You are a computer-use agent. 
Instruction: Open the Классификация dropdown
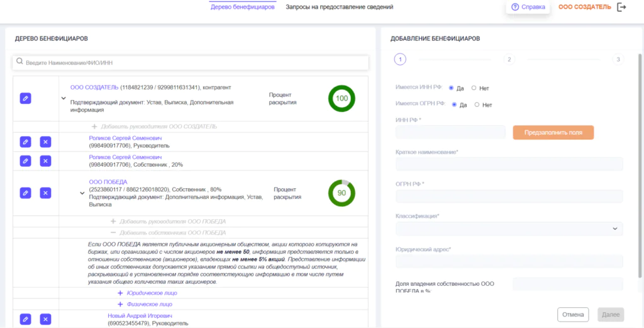tap(509, 229)
